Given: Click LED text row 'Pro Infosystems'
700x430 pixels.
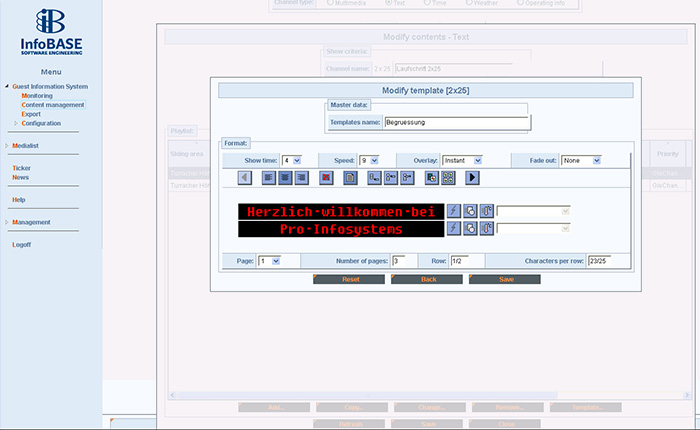Looking at the screenshot, I should tap(341, 229).
